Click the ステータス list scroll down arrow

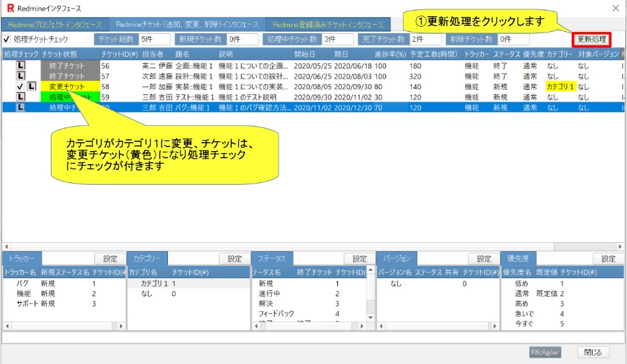tap(370, 318)
